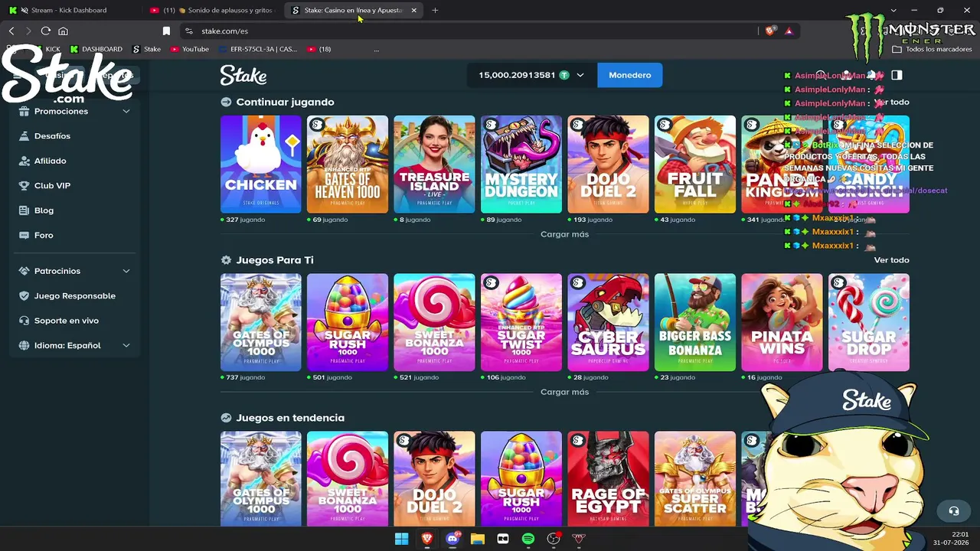
Task: Open Brave from the taskbar
Action: coord(427,539)
